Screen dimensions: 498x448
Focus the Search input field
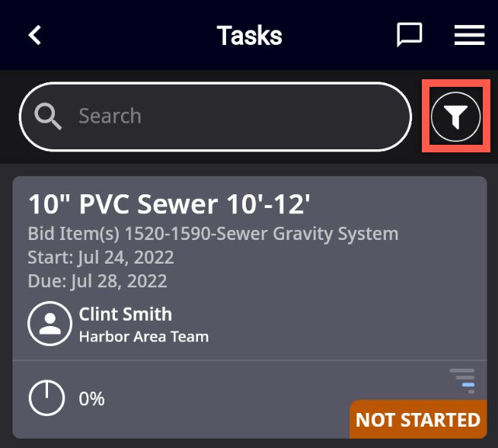point(215,117)
